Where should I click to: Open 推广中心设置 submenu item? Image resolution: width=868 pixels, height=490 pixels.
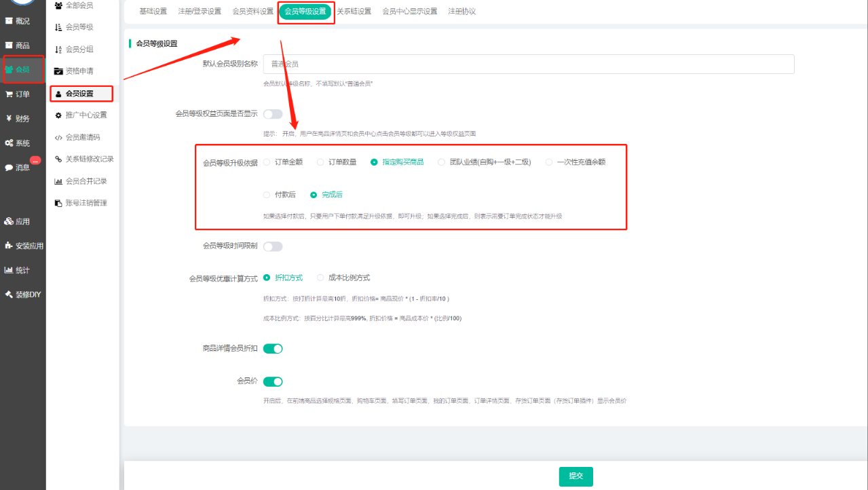click(86, 115)
